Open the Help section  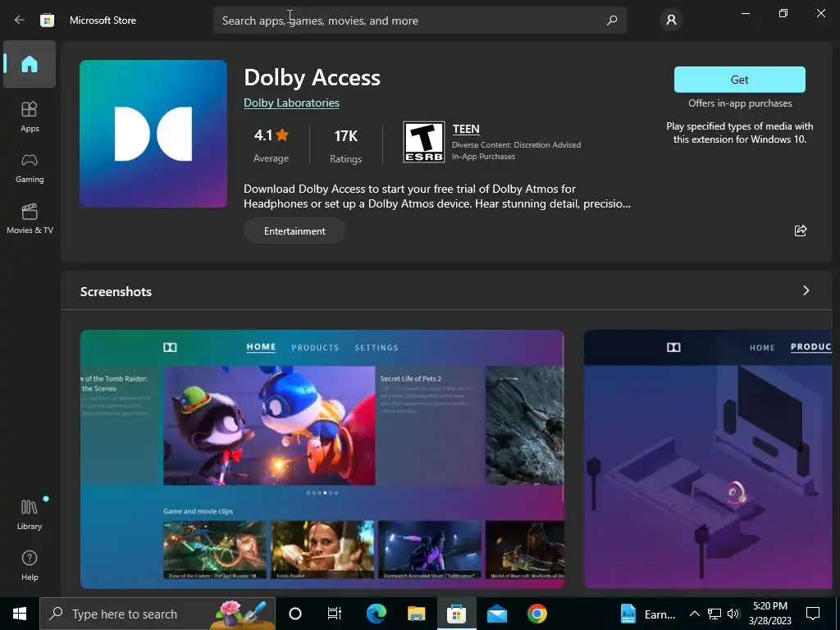(30, 566)
